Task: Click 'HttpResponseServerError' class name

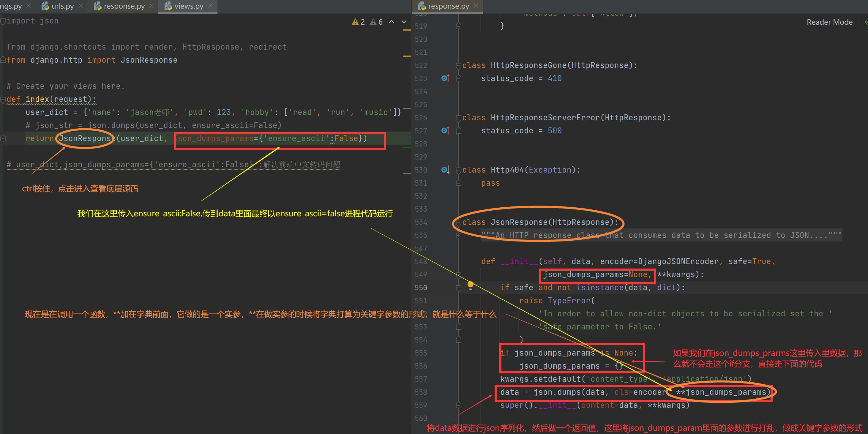Action: [545, 118]
